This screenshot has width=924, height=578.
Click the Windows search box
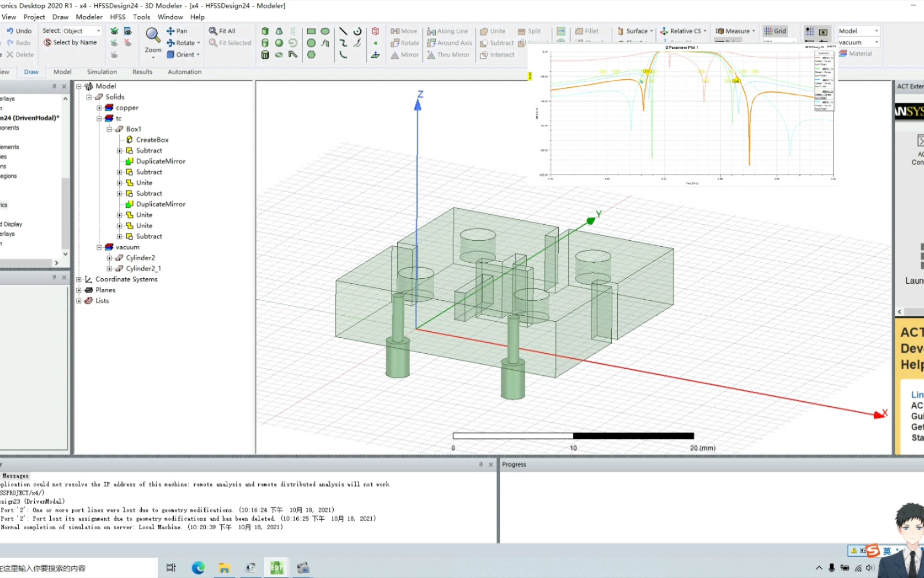pyautogui.click(x=79, y=568)
